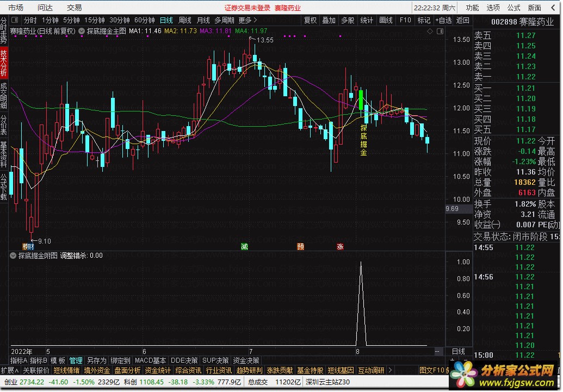Image resolution: width=563 pixels, height=392 pixels.
Task: Click the 财 event marker at chart bottom-left
Action: (x=30, y=247)
